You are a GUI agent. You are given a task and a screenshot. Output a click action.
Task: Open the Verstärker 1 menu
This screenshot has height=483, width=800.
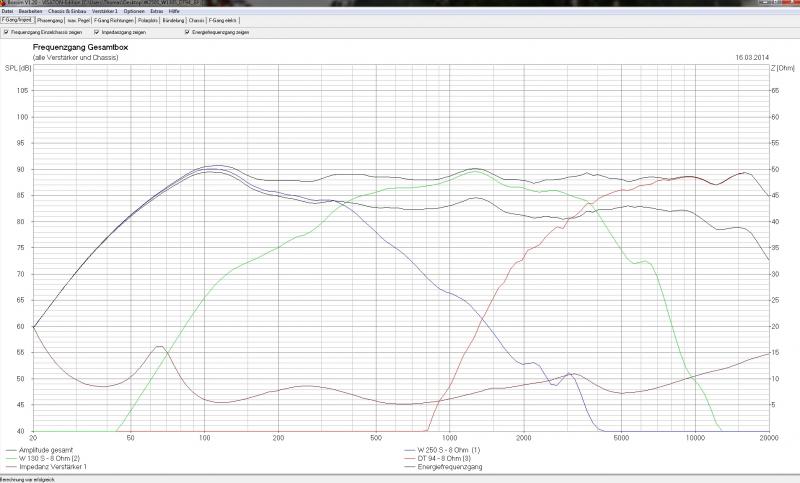pyautogui.click(x=105, y=11)
